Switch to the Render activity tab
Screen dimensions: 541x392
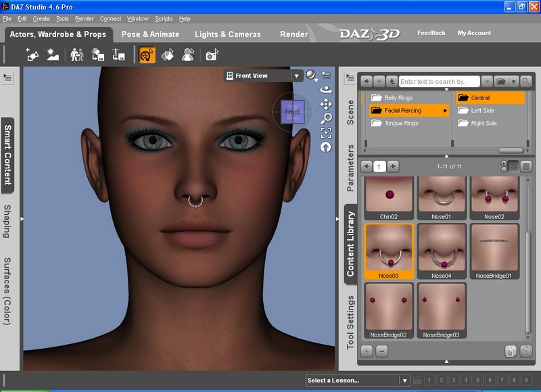point(294,34)
